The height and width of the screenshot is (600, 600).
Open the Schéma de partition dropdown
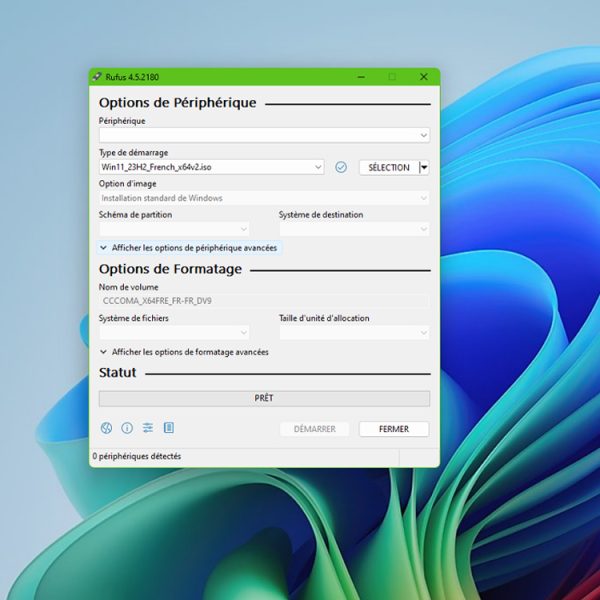(174, 229)
